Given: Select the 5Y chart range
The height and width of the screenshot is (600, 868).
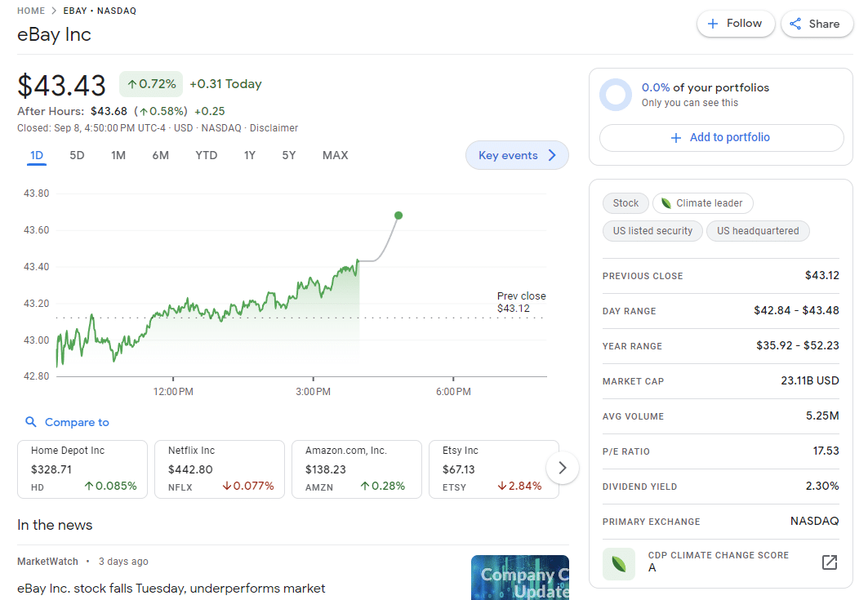Looking at the screenshot, I should 289,156.
